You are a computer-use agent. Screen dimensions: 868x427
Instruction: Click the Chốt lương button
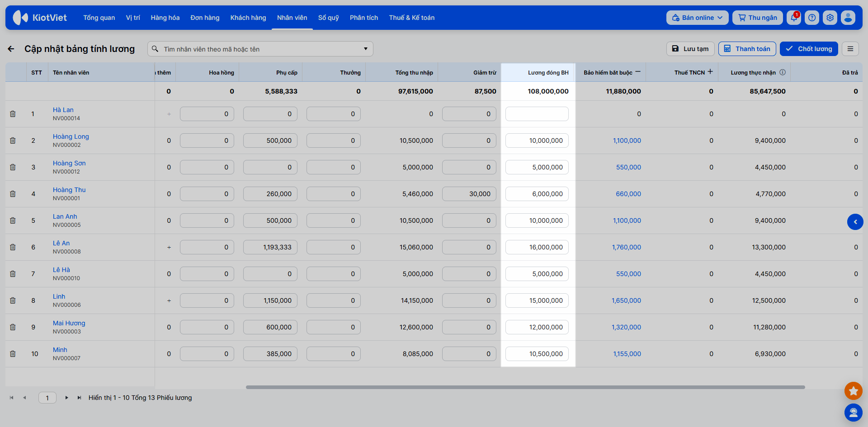[x=809, y=49]
